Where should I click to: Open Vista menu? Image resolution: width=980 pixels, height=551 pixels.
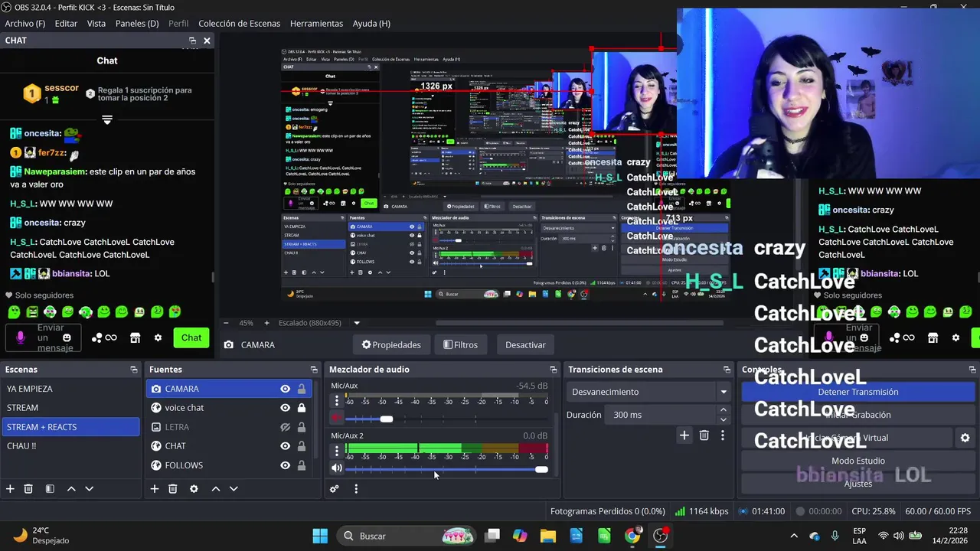[96, 24]
